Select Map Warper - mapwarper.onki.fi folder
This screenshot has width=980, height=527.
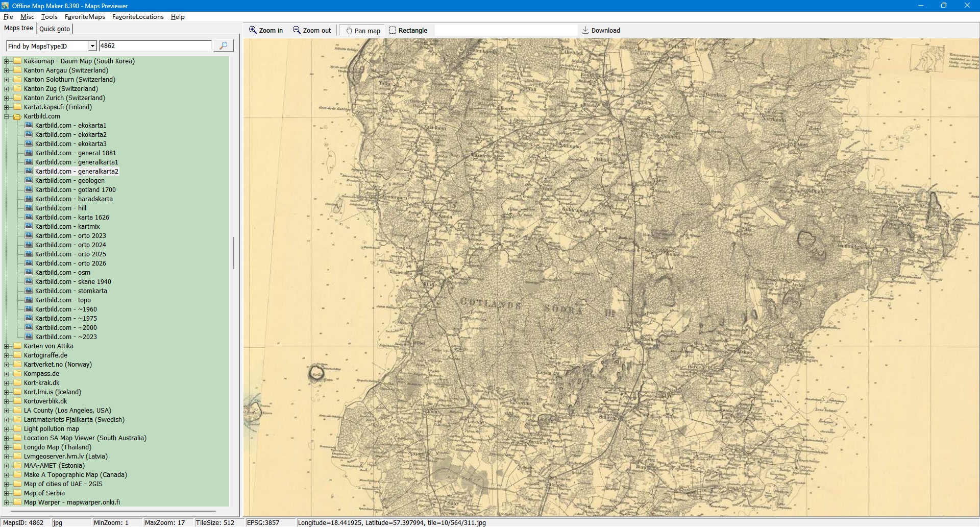click(72, 502)
